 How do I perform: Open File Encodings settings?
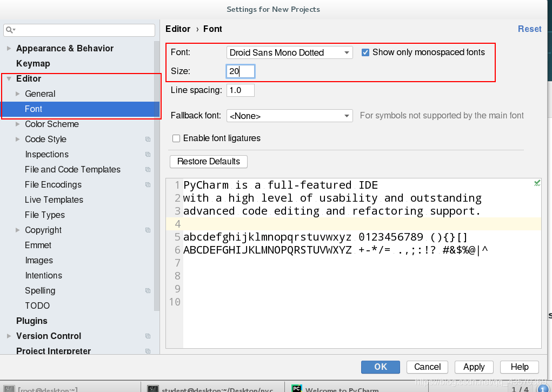53,184
